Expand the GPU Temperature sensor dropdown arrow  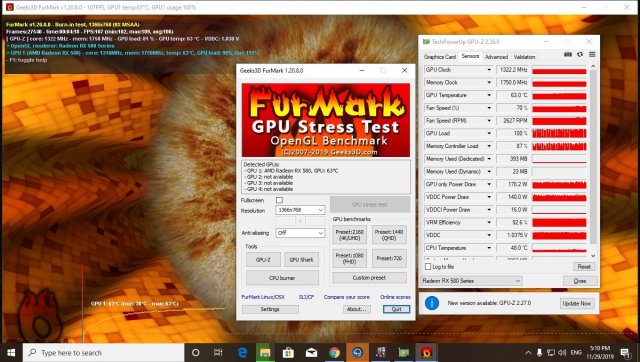point(489,95)
